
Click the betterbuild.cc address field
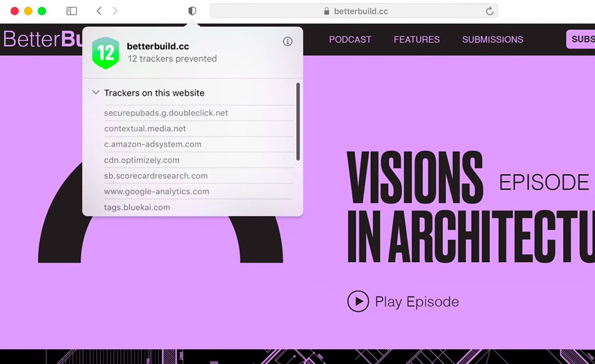point(361,11)
